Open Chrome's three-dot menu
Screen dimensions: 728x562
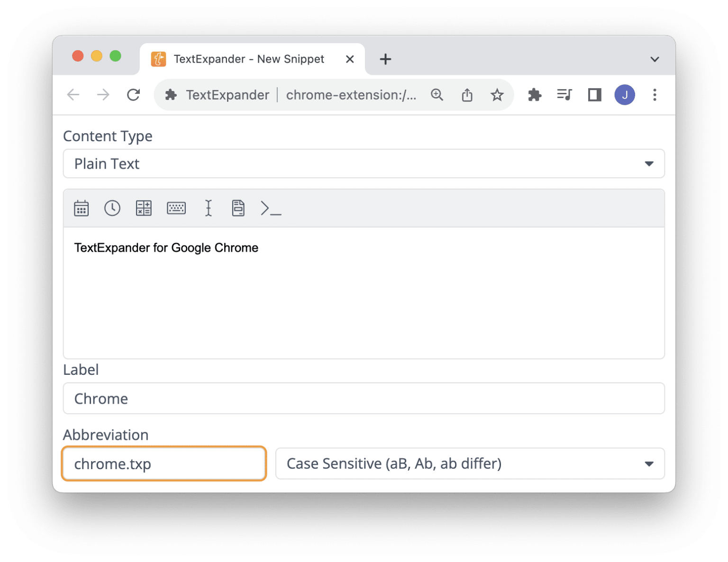(x=655, y=95)
